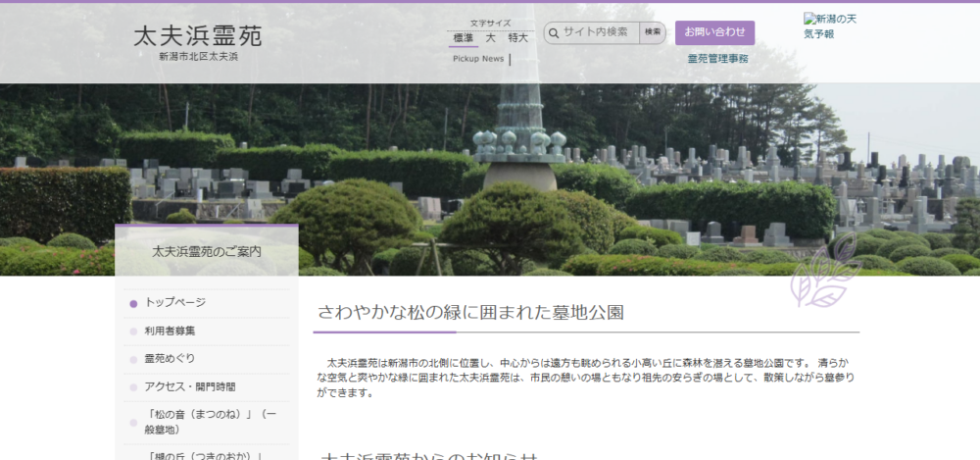
Task: Open the 霊苑管理事務 link
Action: coord(718,59)
